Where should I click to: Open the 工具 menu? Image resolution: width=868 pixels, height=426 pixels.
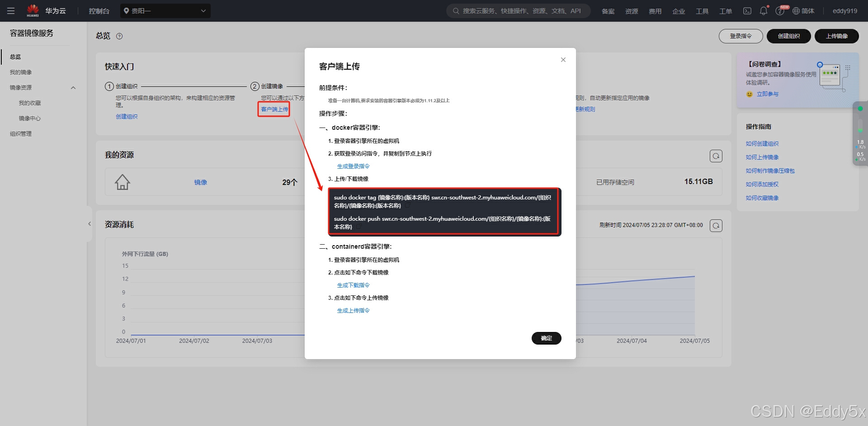click(702, 11)
